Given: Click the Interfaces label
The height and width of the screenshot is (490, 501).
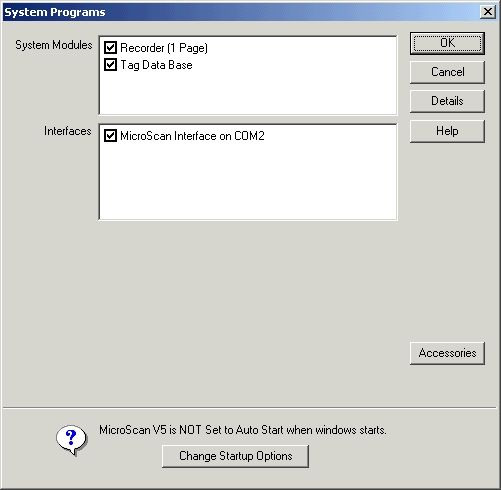Looking at the screenshot, I should click(68, 131).
